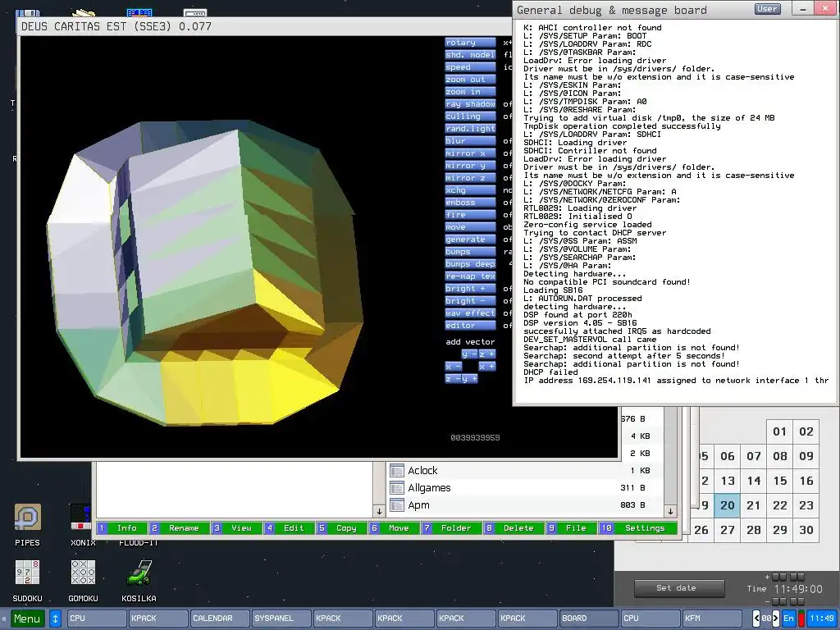Viewport: 840px width, 630px height.
Task: Click shd. model button
Action: [x=470, y=55]
